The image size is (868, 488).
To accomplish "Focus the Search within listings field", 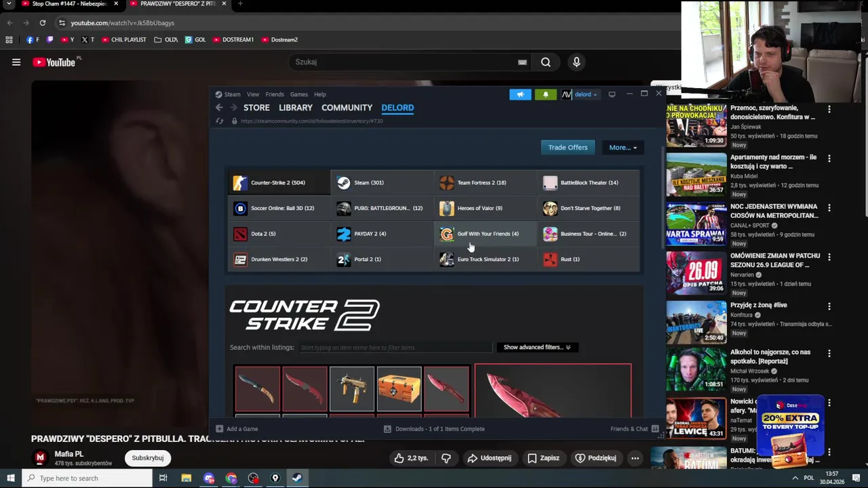I will pos(395,347).
